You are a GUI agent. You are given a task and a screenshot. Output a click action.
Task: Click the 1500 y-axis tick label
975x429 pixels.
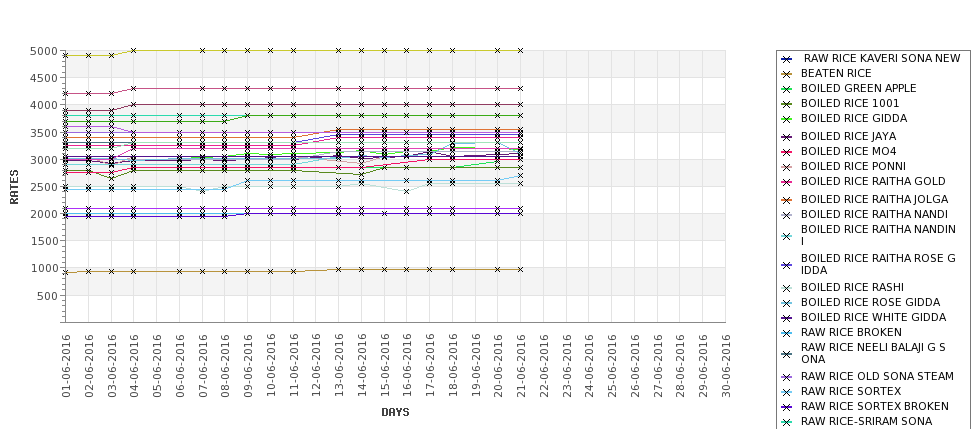coord(44,241)
